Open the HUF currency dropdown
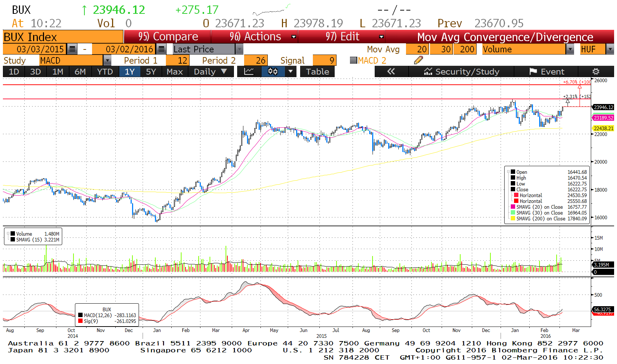This screenshot has height=364, width=617. pyautogui.click(x=610, y=49)
